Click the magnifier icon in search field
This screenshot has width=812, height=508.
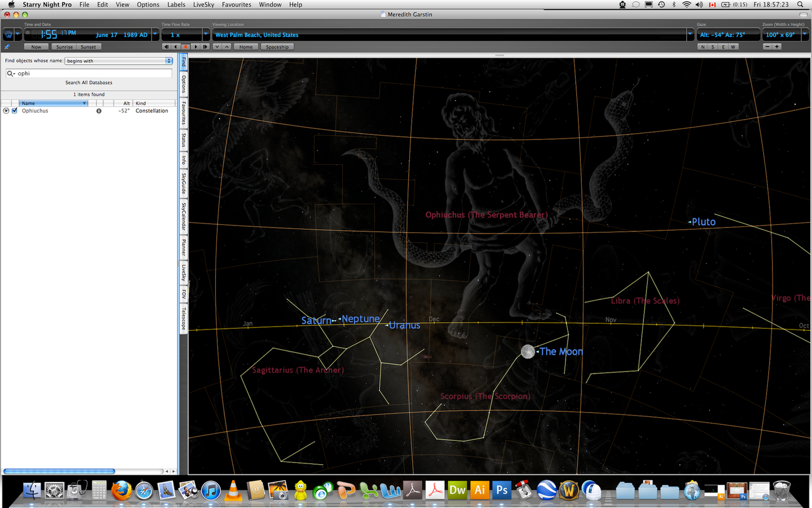10,74
